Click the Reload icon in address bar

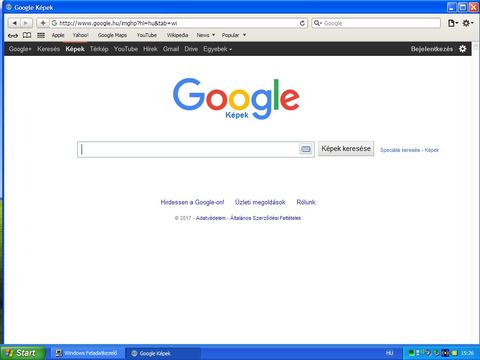point(302,23)
